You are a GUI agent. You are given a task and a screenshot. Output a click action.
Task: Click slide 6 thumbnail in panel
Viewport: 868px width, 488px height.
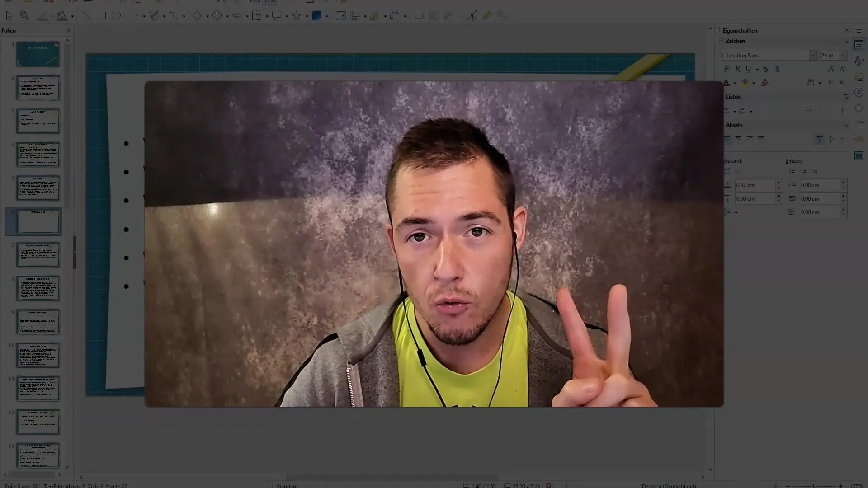37,221
